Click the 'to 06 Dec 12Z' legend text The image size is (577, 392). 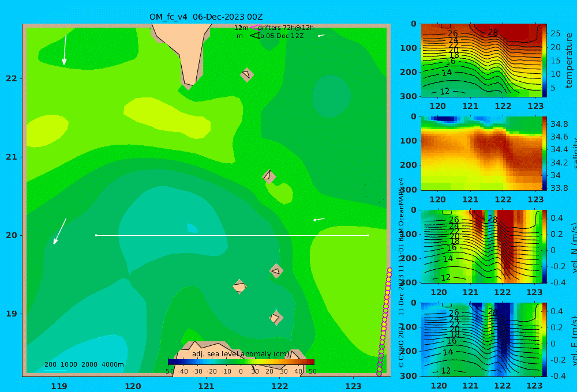pyautogui.click(x=281, y=36)
